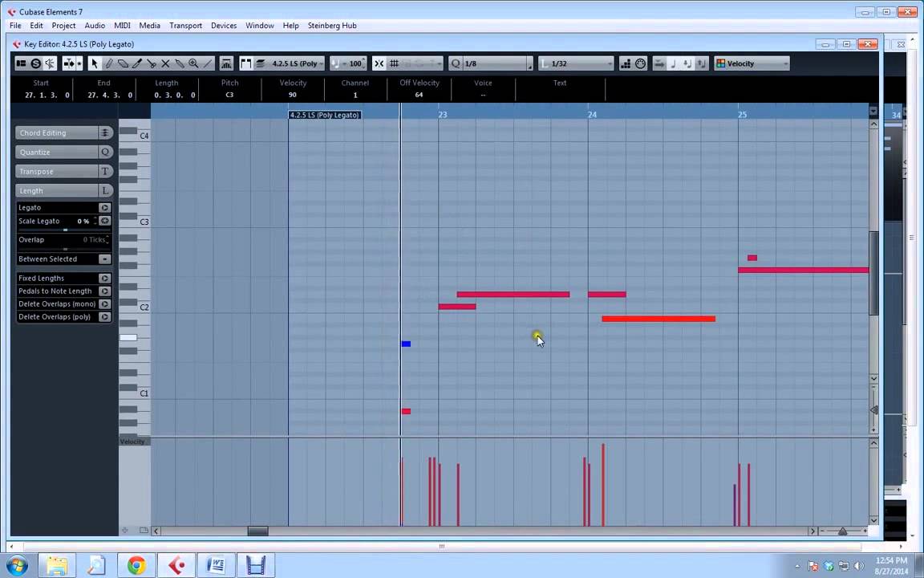Select the Draw pencil tool

(108, 63)
